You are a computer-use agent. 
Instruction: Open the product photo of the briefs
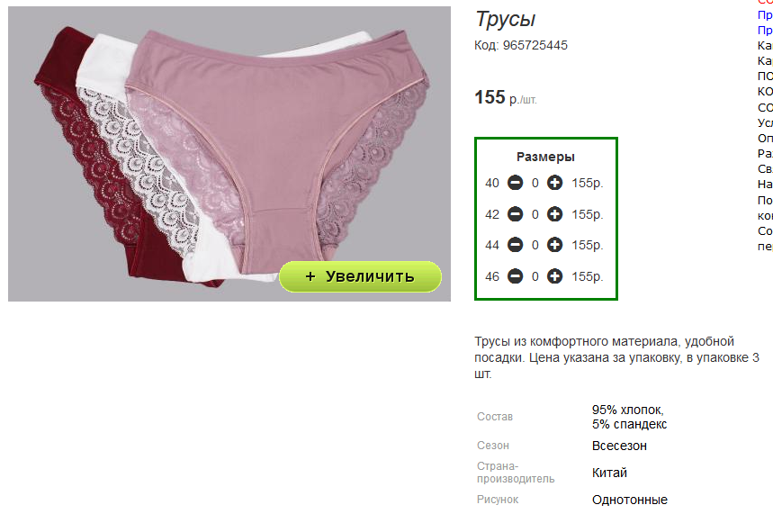coord(229,154)
